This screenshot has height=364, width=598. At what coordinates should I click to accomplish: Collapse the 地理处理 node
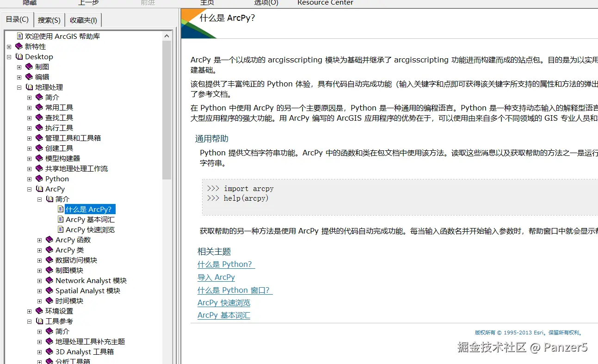click(19, 87)
